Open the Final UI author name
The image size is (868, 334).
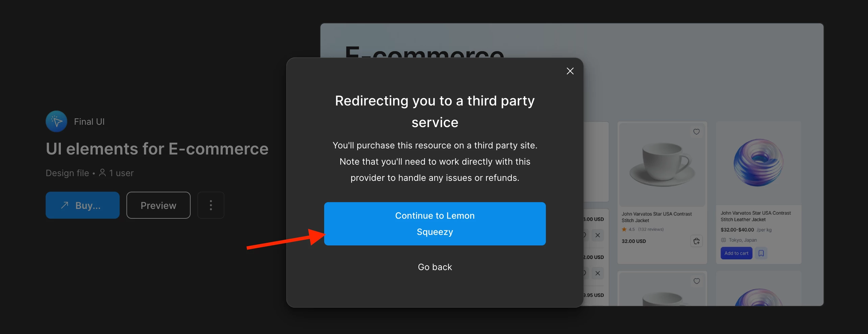tap(89, 122)
